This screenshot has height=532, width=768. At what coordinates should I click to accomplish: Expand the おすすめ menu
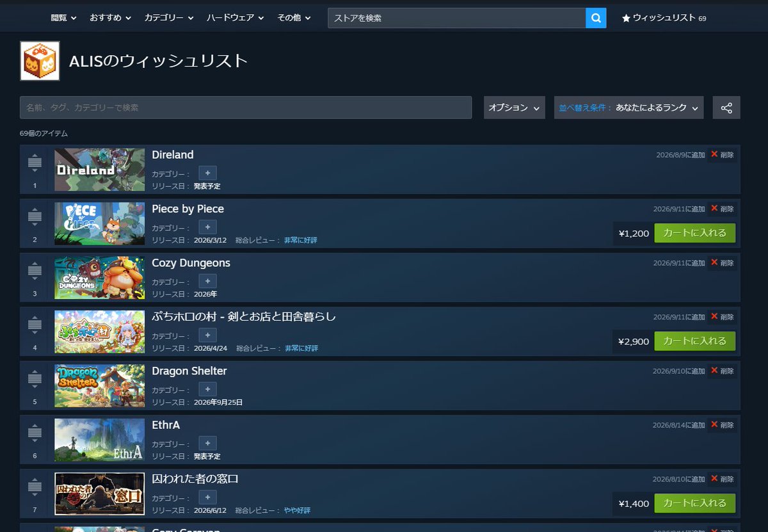point(110,18)
